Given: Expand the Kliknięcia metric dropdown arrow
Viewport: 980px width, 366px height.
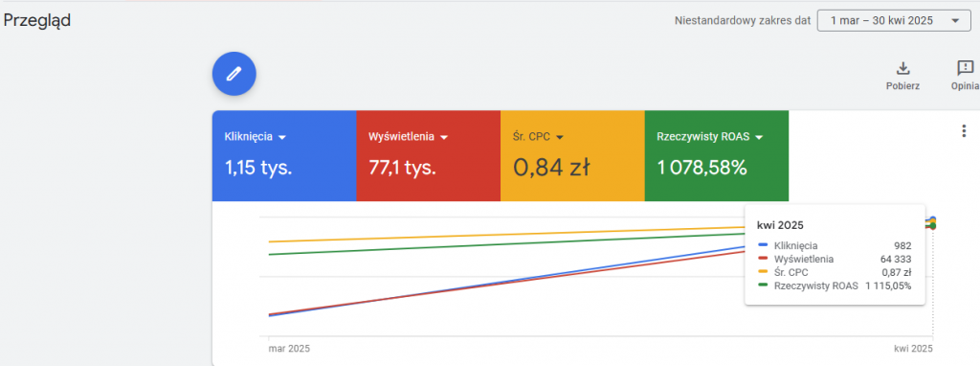Looking at the screenshot, I should (282, 137).
